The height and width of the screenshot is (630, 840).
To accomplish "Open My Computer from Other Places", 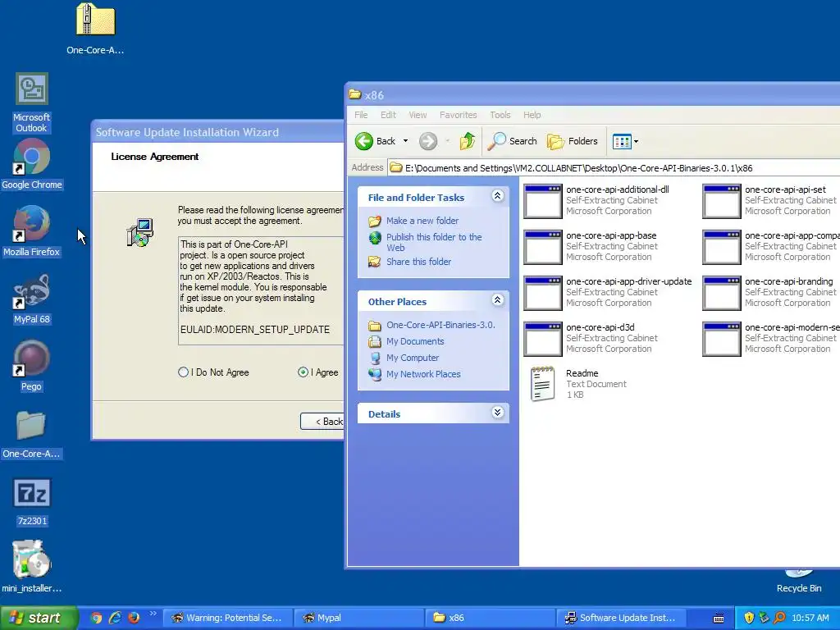I will [x=413, y=358].
